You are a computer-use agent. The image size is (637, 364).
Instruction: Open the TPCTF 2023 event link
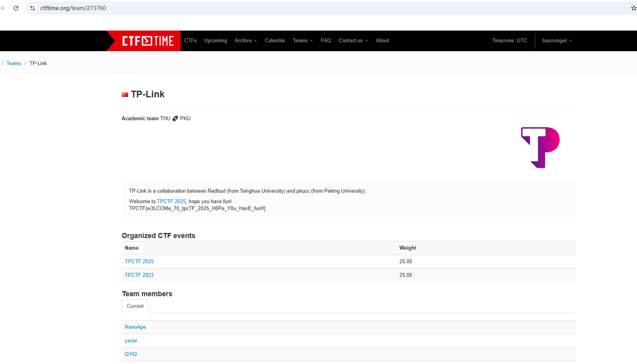pos(139,275)
